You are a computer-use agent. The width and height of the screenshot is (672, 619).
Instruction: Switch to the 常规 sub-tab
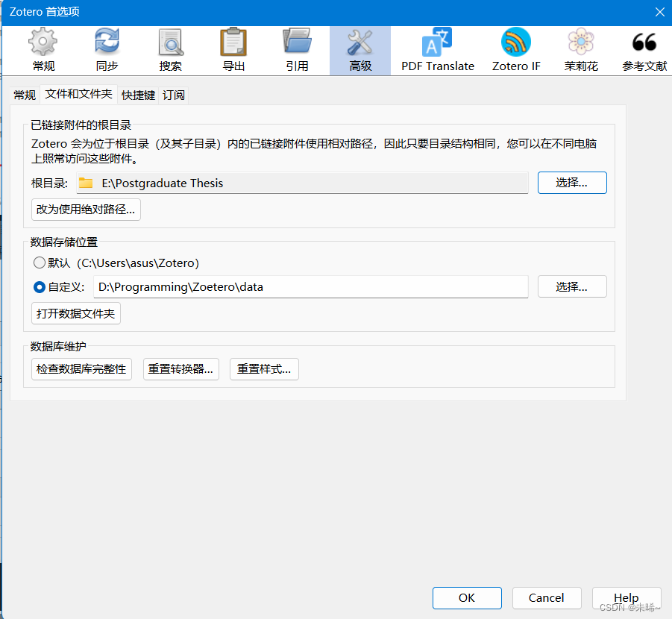[x=25, y=95]
